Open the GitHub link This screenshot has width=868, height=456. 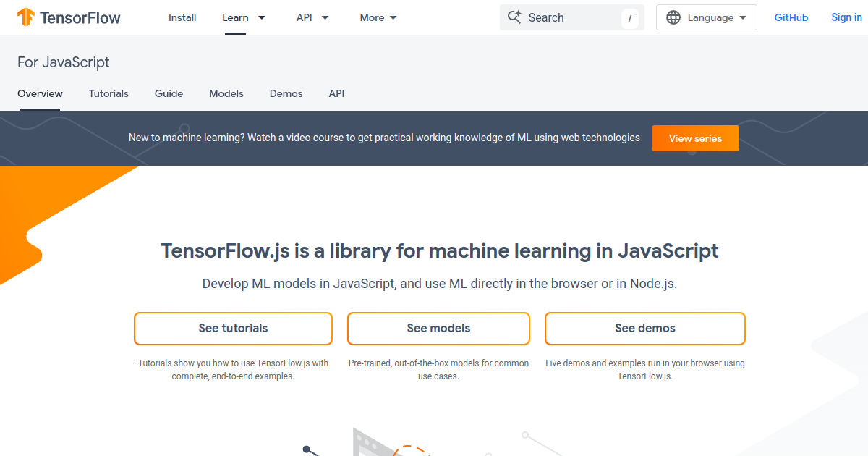click(791, 17)
